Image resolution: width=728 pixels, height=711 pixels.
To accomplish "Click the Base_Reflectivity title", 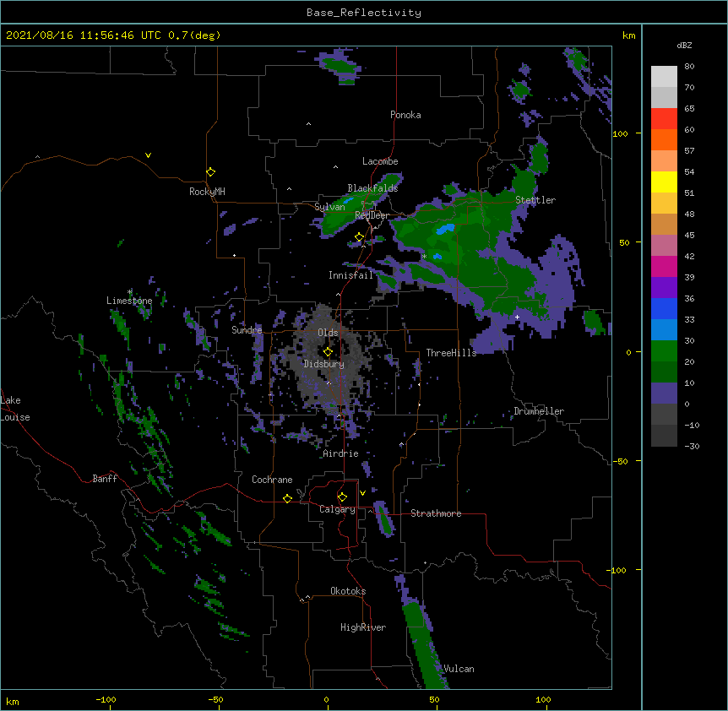I will pos(364,13).
